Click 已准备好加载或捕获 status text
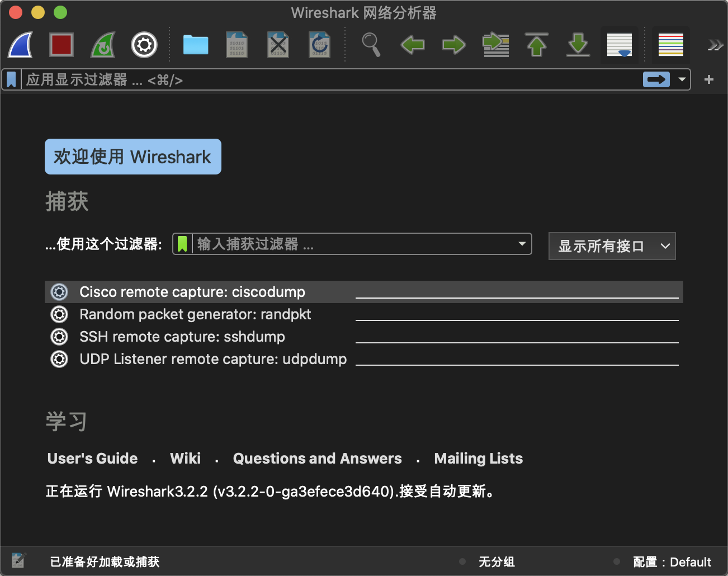Image resolution: width=728 pixels, height=576 pixels. coord(105,561)
